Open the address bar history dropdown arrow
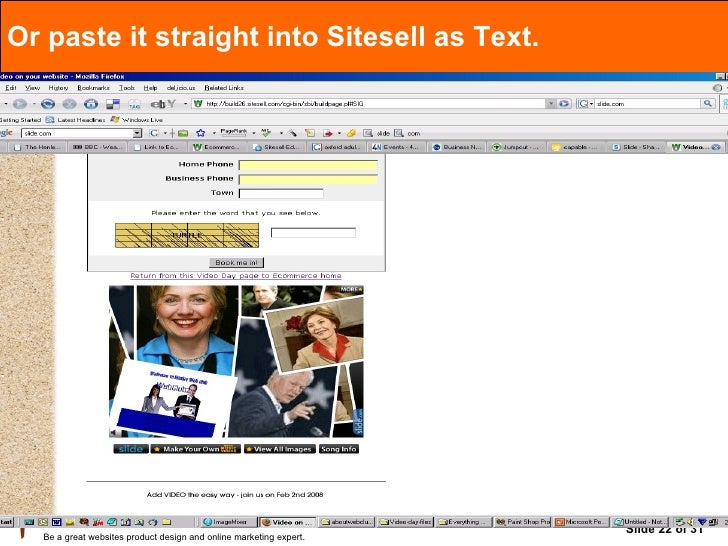 tap(551, 104)
